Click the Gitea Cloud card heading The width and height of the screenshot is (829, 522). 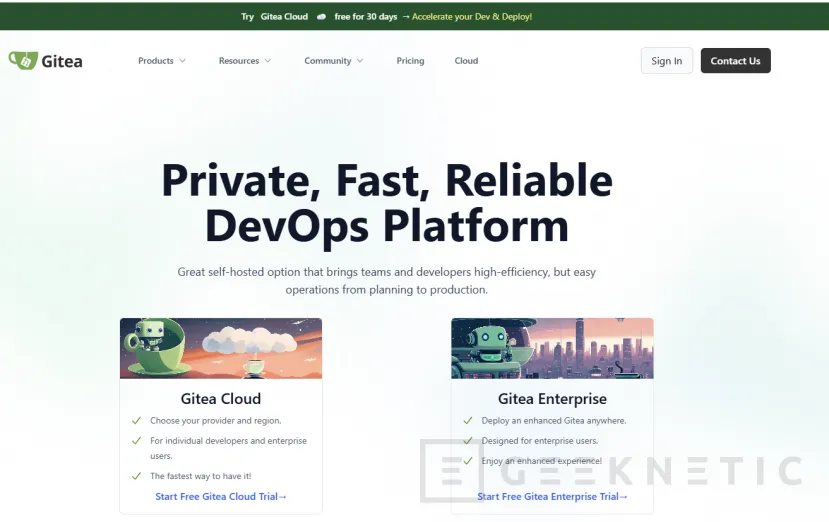click(221, 399)
